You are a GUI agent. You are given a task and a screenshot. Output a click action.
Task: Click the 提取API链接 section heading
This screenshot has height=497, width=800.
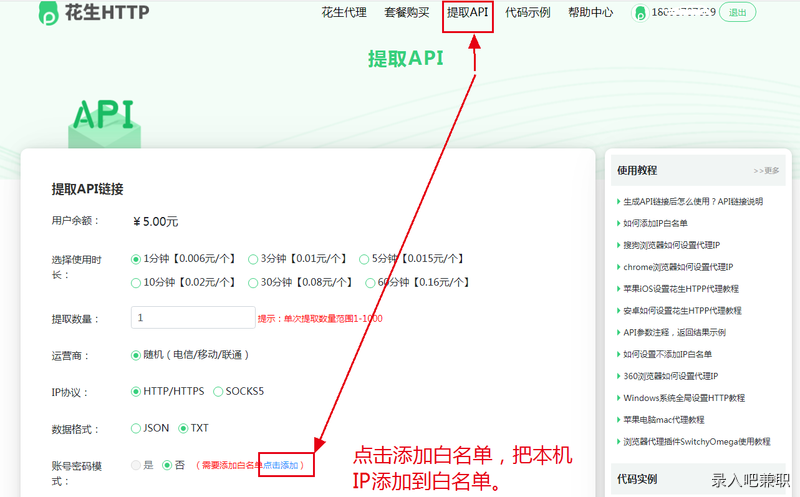point(87,189)
